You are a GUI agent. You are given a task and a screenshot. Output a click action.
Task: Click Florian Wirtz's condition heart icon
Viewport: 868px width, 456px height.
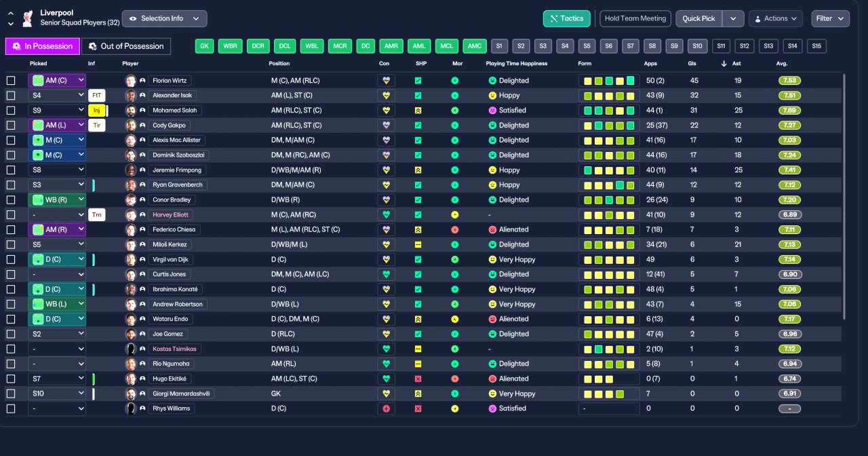(387, 80)
